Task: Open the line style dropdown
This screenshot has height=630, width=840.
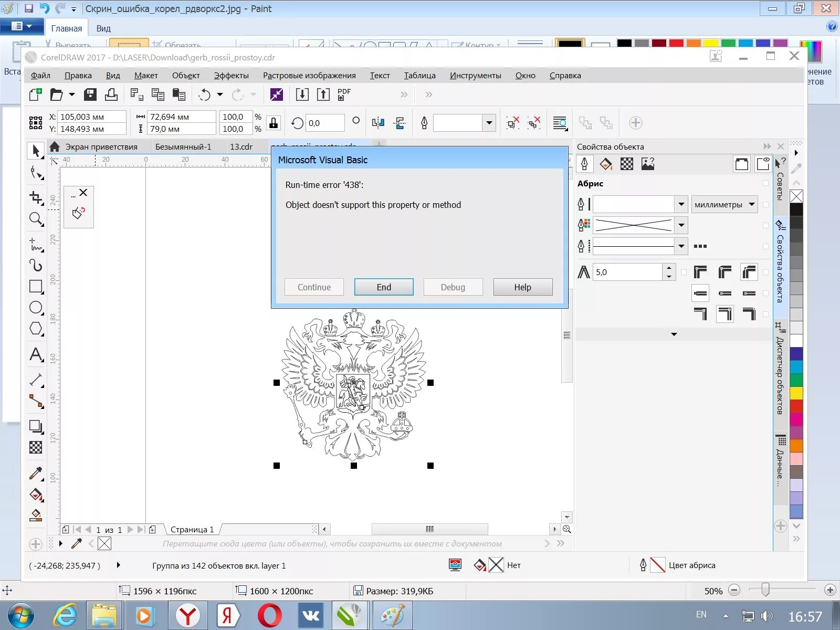Action: (x=681, y=246)
